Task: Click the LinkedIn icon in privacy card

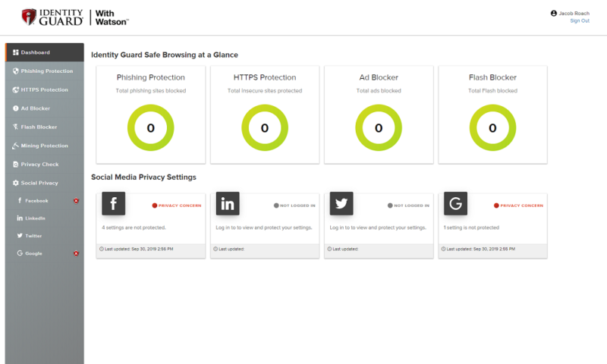Action: (x=228, y=203)
